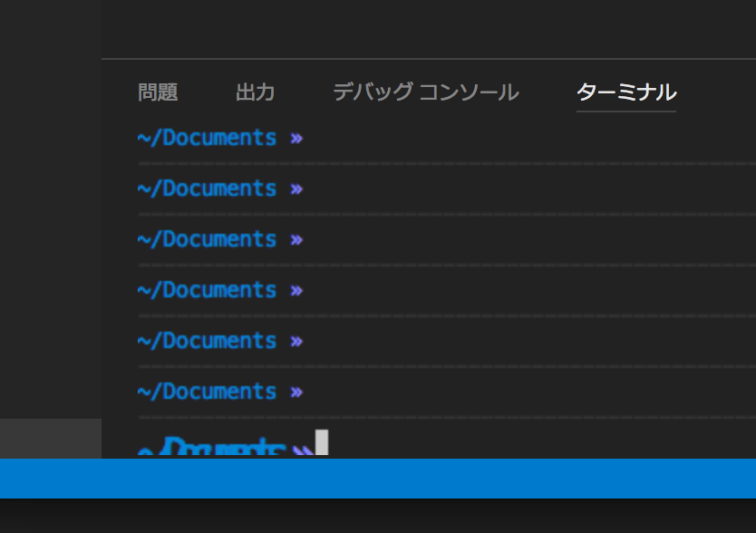This screenshot has width=756, height=533.
Task: Click the first ~/Documents prompt line
Action: point(220,138)
